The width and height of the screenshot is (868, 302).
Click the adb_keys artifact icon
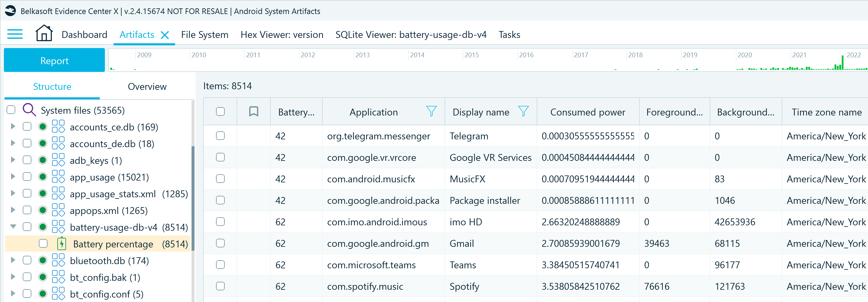tap(58, 160)
